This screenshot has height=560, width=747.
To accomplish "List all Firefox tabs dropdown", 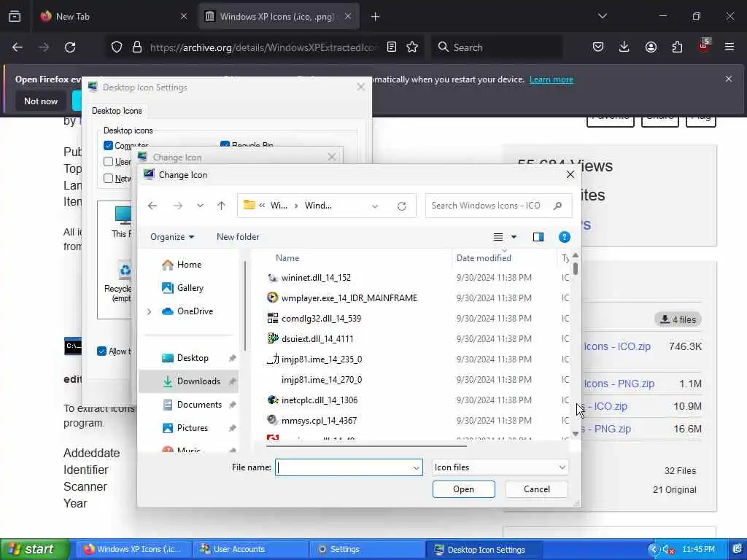I will (x=602, y=17).
